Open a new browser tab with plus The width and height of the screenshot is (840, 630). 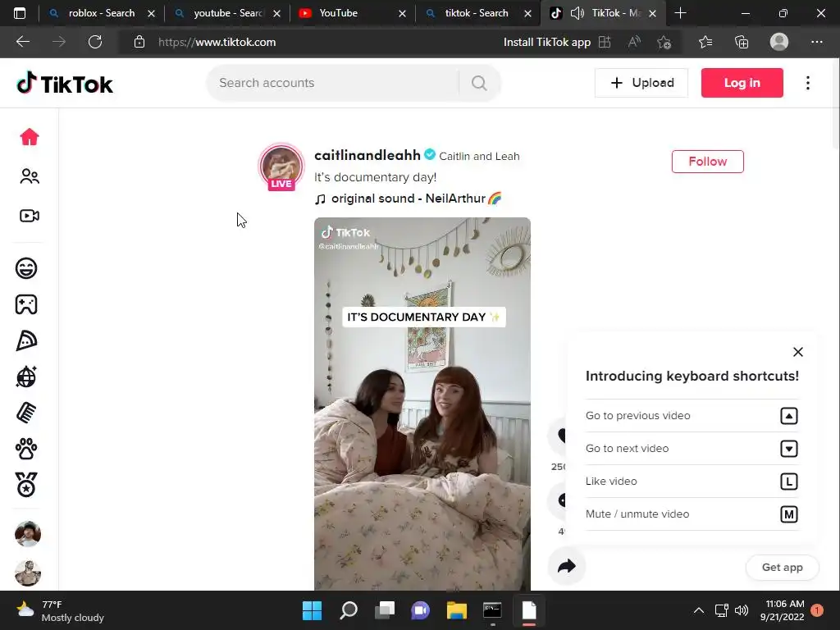pos(680,13)
